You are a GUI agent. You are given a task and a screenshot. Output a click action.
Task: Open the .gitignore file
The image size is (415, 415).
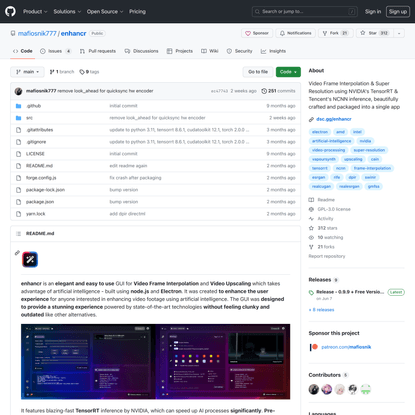[x=36, y=142]
